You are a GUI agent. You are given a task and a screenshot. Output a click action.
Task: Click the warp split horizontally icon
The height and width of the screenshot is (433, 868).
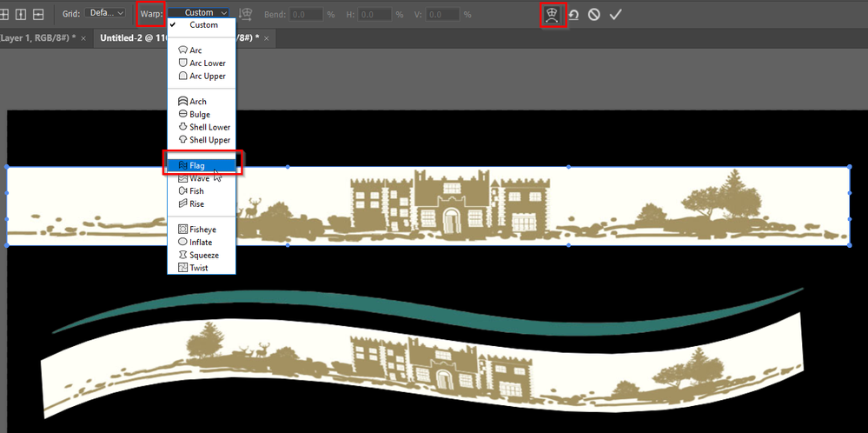38,15
